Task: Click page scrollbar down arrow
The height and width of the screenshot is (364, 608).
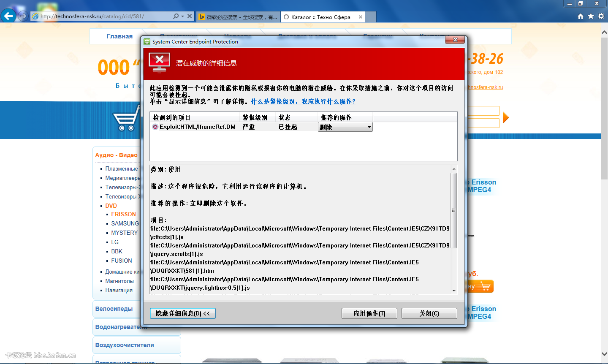Action: pyautogui.click(x=604, y=354)
